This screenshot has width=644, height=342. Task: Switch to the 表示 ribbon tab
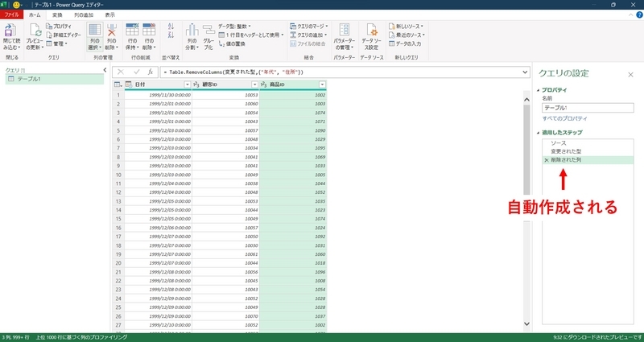pos(109,14)
